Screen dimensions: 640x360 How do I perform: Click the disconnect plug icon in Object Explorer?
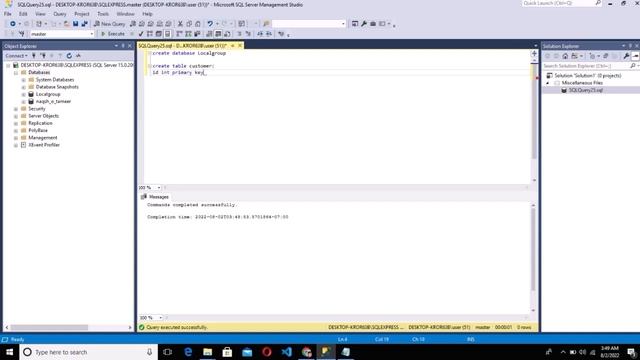point(43,56)
